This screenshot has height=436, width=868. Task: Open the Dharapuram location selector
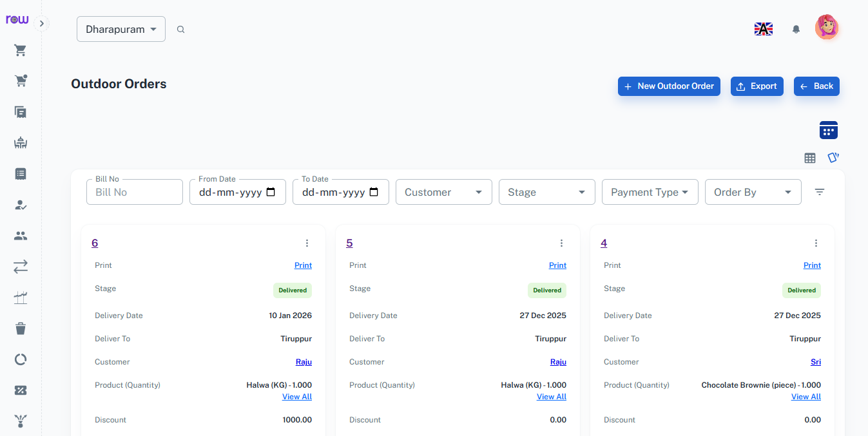tap(121, 28)
